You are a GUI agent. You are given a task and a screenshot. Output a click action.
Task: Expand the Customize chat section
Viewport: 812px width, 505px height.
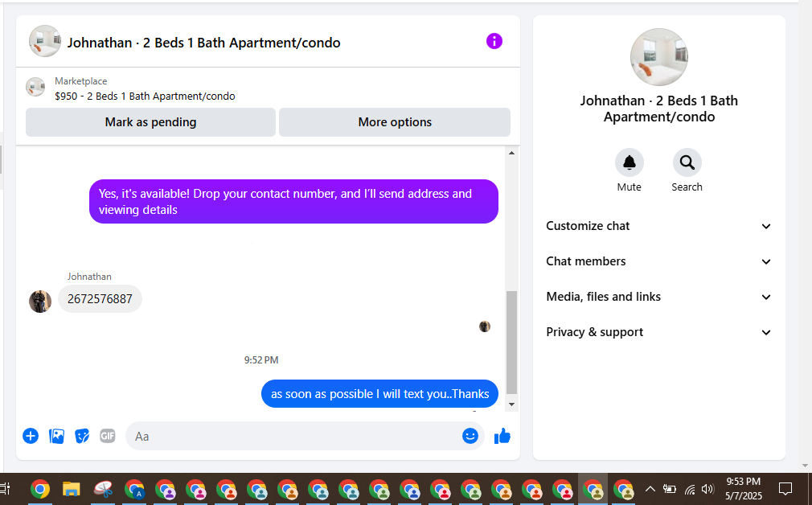658,226
